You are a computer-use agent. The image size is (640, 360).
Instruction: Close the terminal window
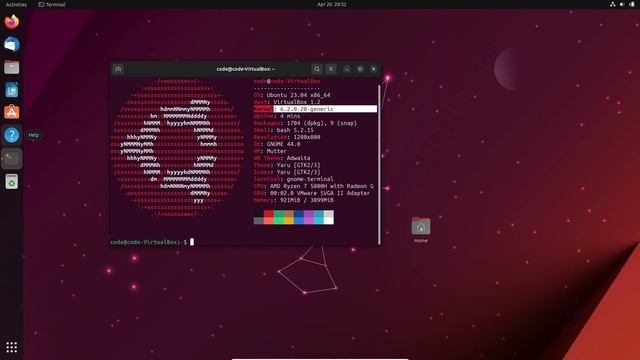click(x=373, y=69)
